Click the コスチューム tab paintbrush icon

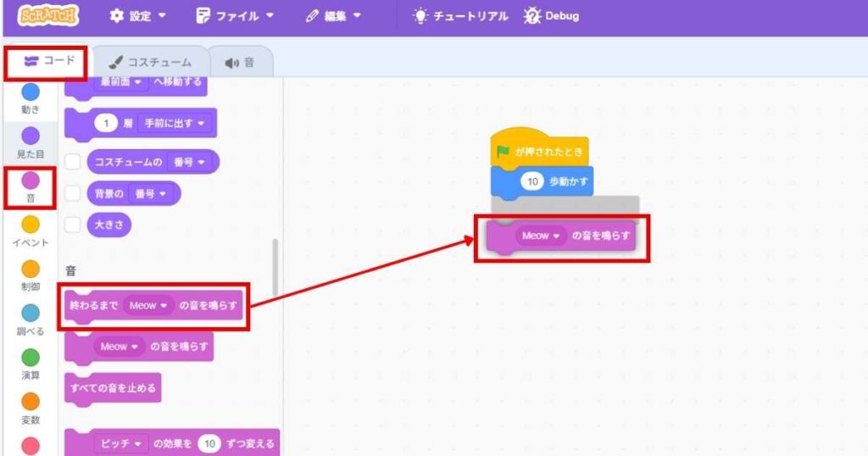click(x=115, y=63)
